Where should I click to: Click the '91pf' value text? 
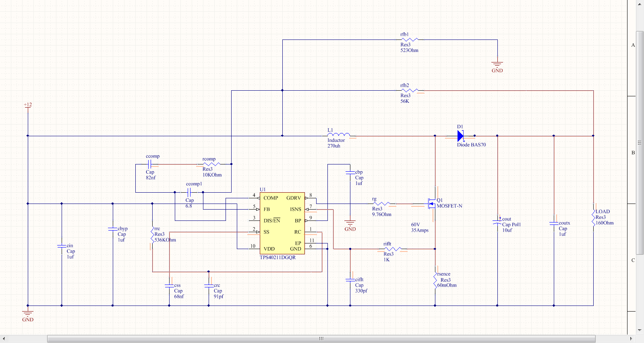point(219,296)
